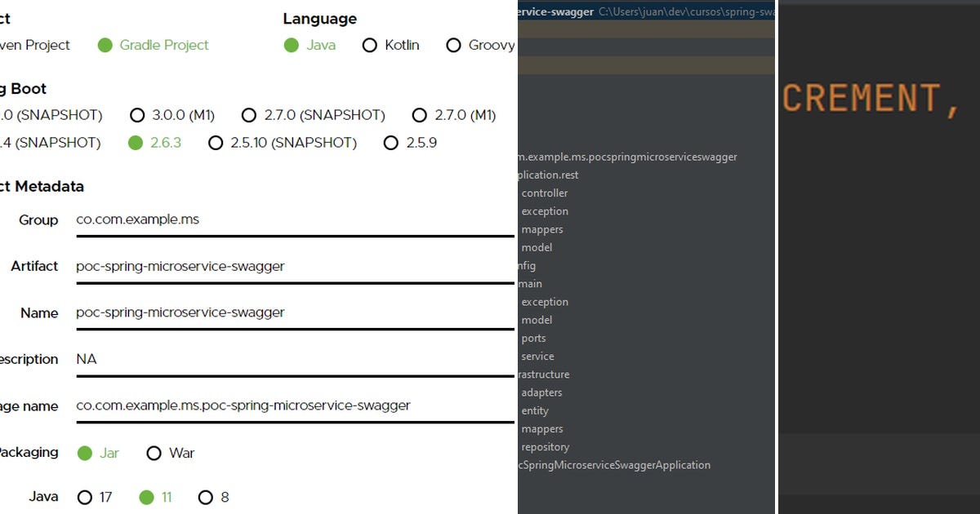Collapse the ports folder
This screenshot has height=514, width=980.
pyautogui.click(x=533, y=338)
